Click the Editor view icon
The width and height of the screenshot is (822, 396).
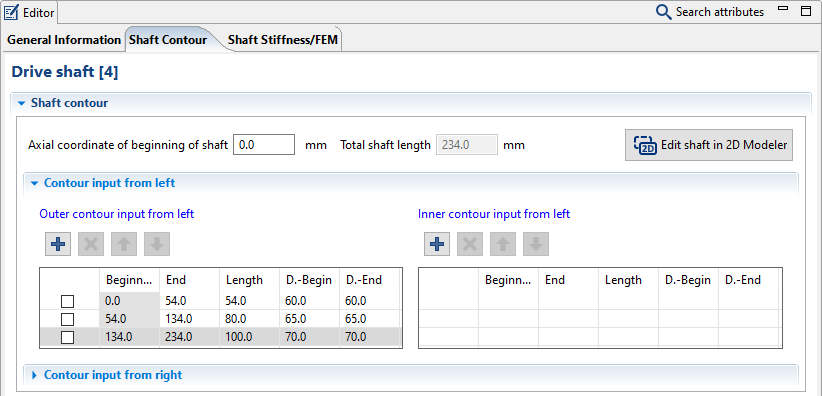(x=11, y=12)
